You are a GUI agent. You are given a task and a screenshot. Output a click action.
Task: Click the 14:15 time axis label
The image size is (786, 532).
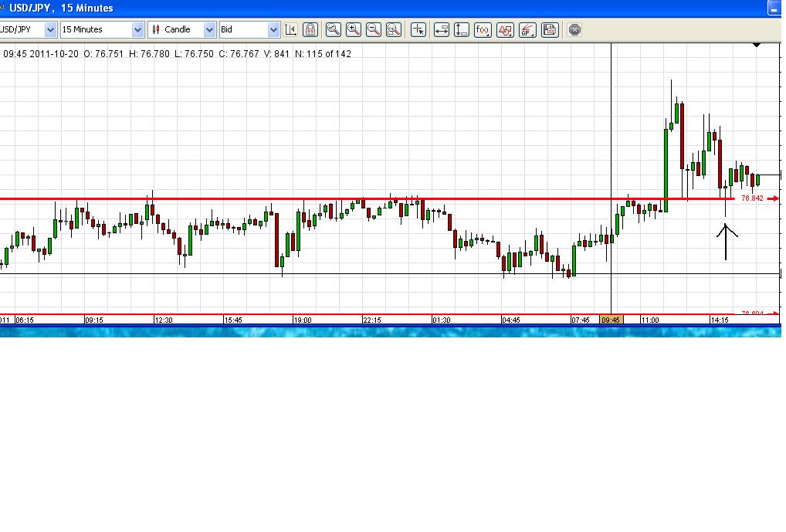(x=720, y=320)
